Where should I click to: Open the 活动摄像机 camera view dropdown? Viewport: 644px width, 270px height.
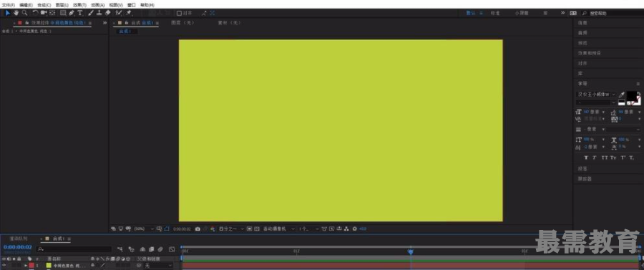pyautogui.click(x=279, y=228)
